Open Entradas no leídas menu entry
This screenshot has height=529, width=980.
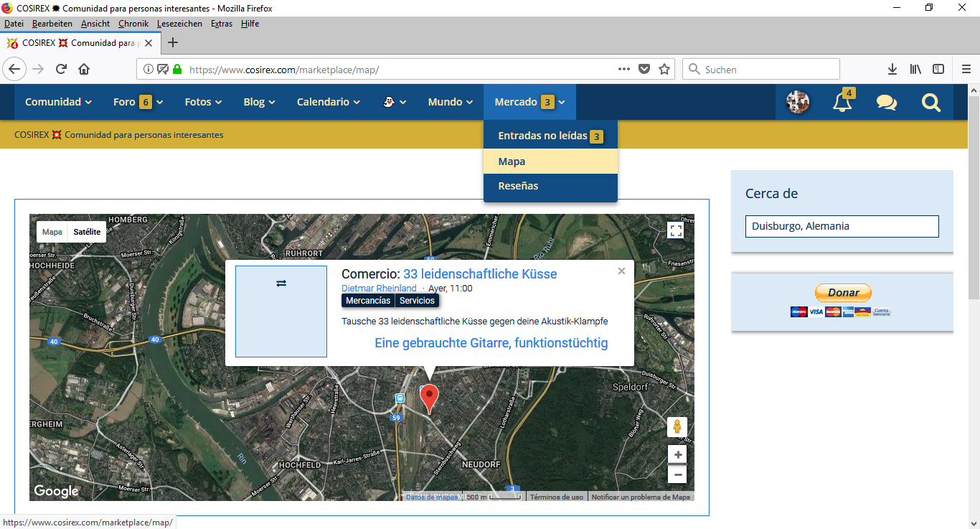tap(542, 136)
